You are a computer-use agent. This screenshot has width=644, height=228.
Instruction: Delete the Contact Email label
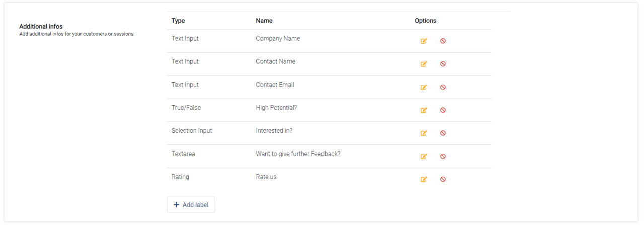click(x=443, y=87)
